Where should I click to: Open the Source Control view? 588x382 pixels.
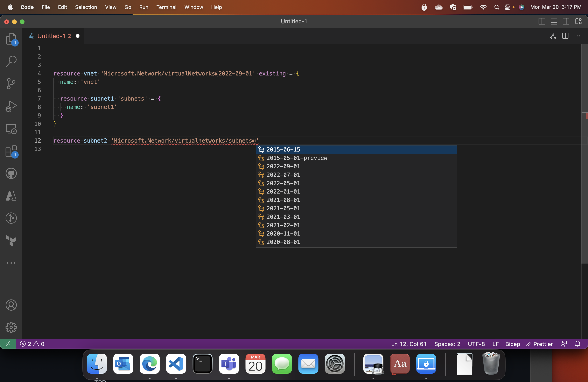tap(11, 83)
